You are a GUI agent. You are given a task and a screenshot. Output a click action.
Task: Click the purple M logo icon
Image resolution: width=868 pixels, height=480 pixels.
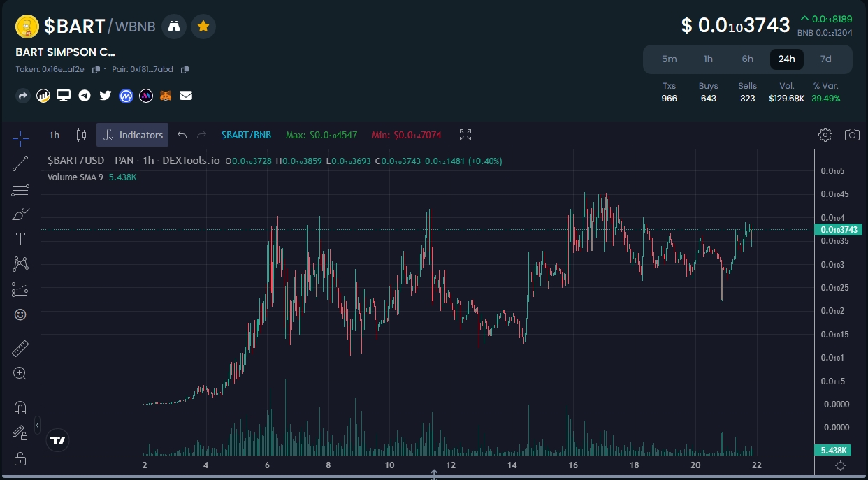click(x=146, y=96)
